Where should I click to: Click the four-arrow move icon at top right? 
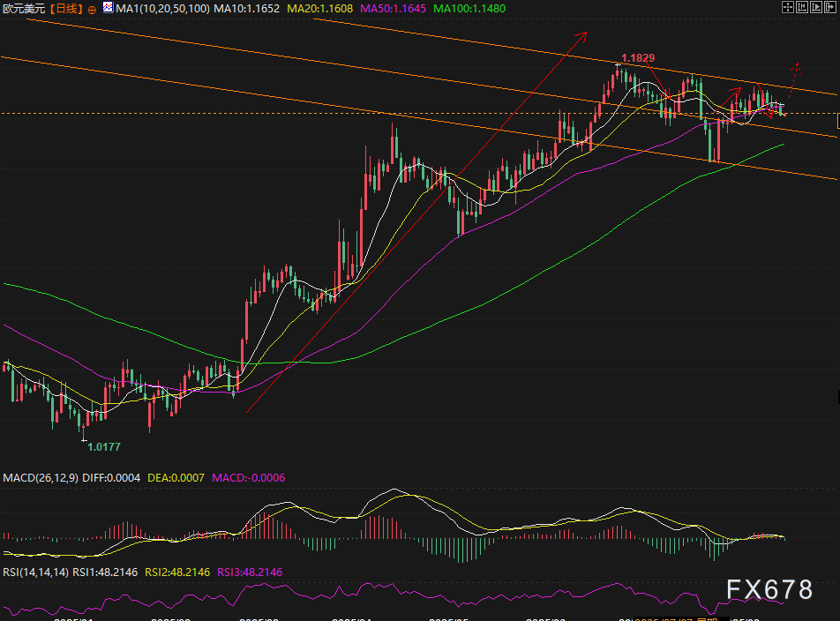coord(788,7)
